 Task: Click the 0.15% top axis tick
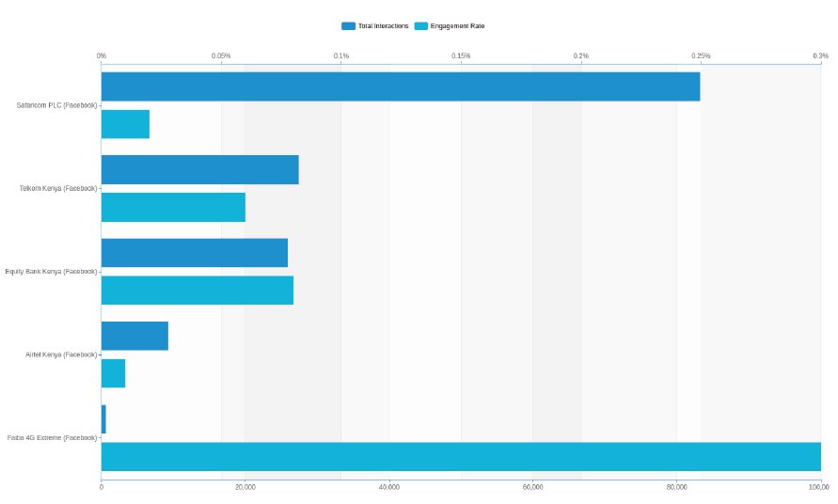pyautogui.click(x=461, y=55)
